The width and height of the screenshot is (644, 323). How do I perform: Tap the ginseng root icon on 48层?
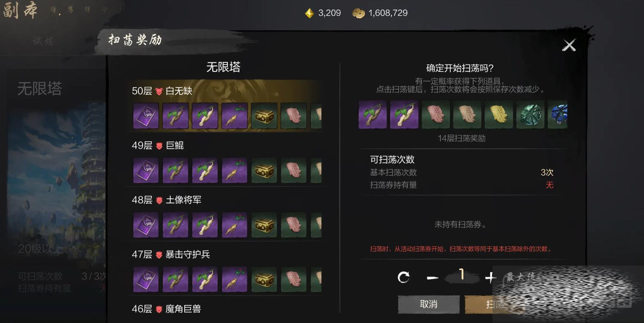(234, 225)
